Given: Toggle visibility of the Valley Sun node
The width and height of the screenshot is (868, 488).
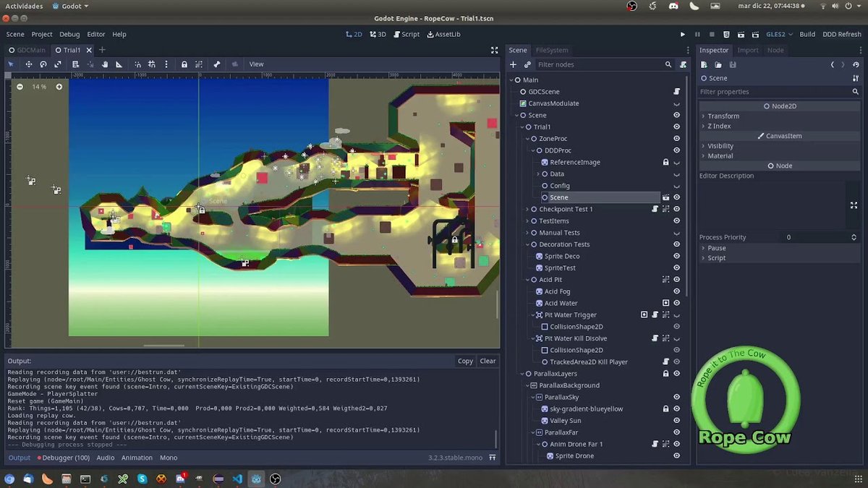Looking at the screenshot, I should coord(676,420).
